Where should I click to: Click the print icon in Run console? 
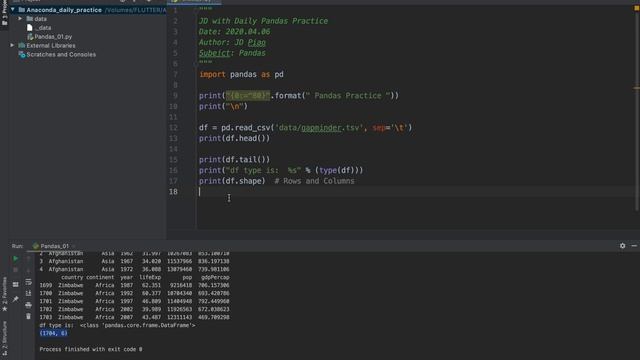tap(28, 305)
